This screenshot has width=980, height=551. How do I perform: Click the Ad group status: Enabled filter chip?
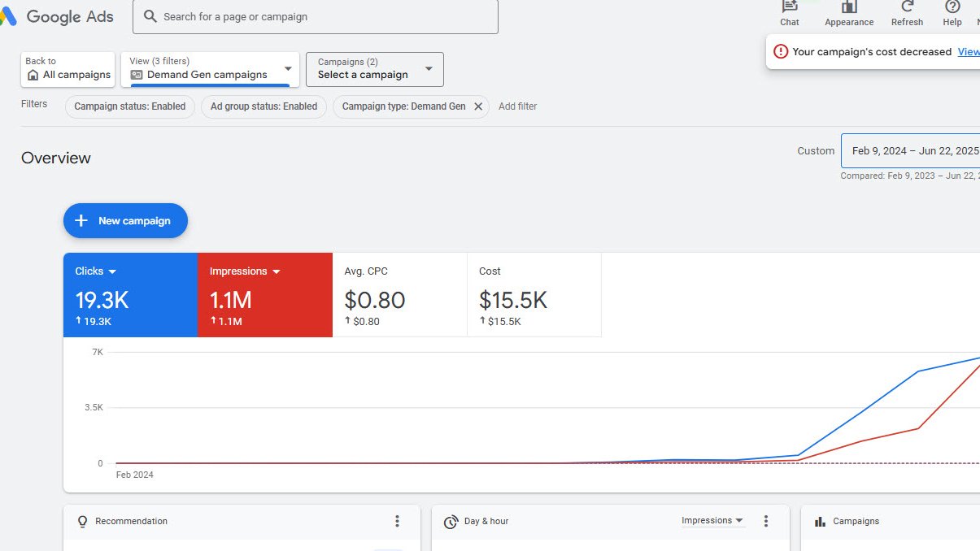click(x=264, y=106)
